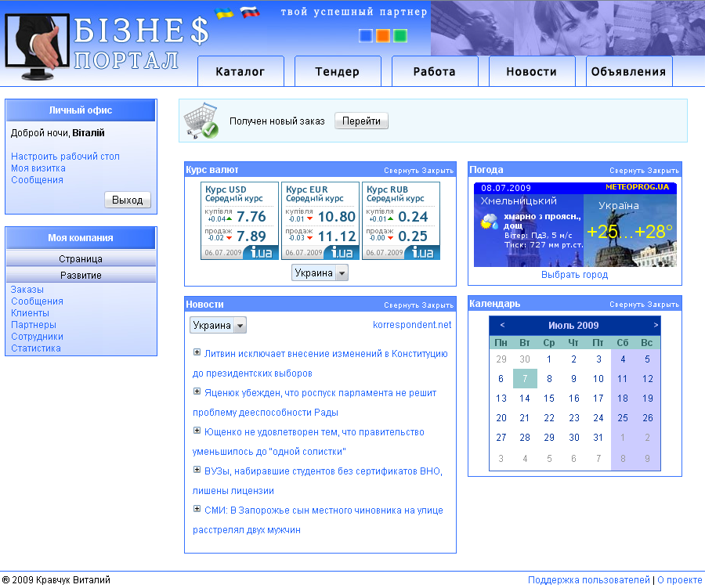Click Выбрать город link
Image resolution: width=705 pixels, height=588 pixels.
pos(575,275)
